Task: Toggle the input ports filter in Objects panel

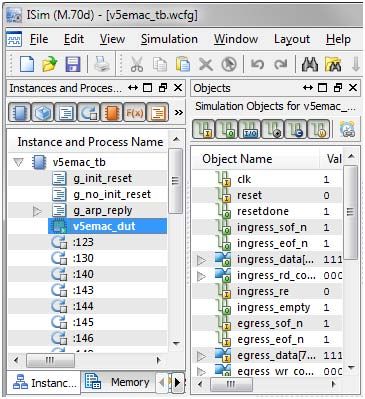Action: pyautogui.click(x=204, y=129)
